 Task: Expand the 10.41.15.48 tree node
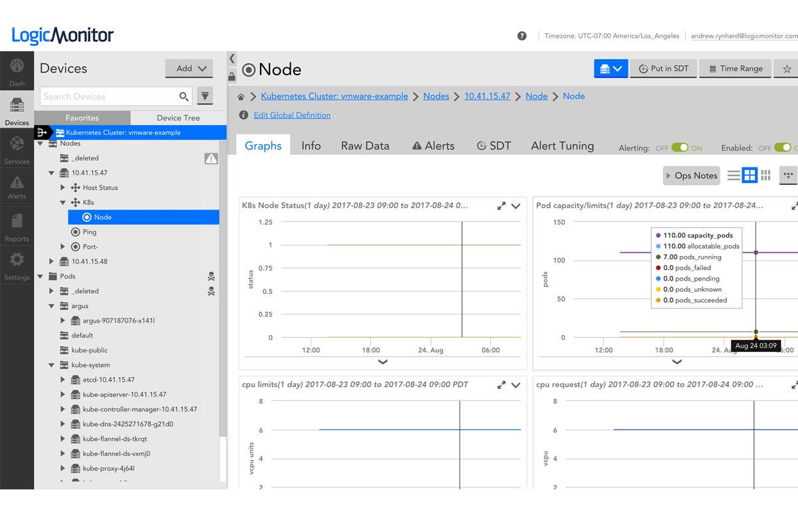click(53, 261)
